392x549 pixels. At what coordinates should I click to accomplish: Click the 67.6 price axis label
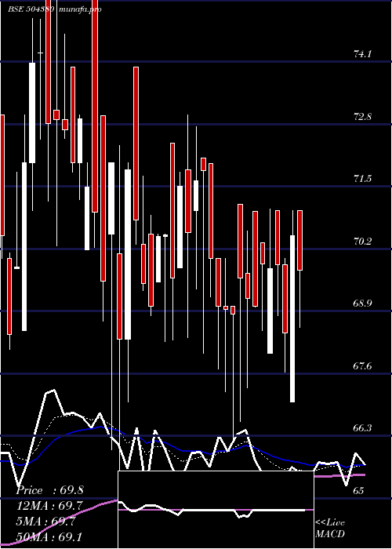362,366
